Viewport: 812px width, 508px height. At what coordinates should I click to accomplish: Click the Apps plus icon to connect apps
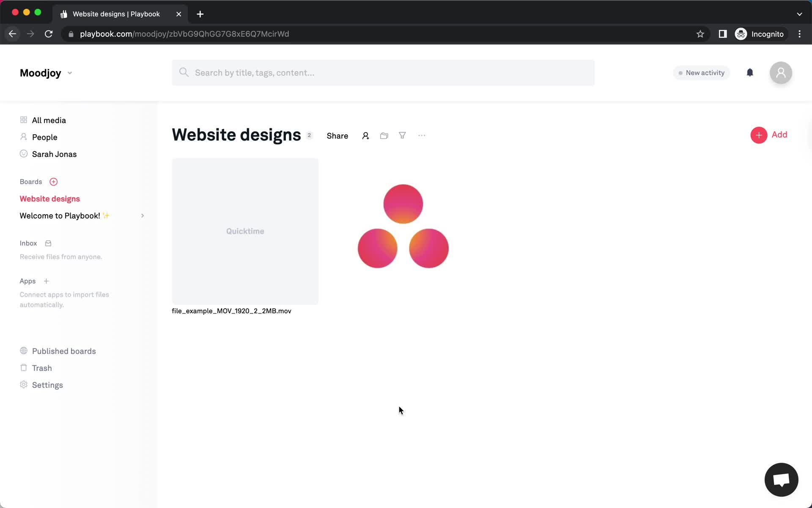(46, 280)
